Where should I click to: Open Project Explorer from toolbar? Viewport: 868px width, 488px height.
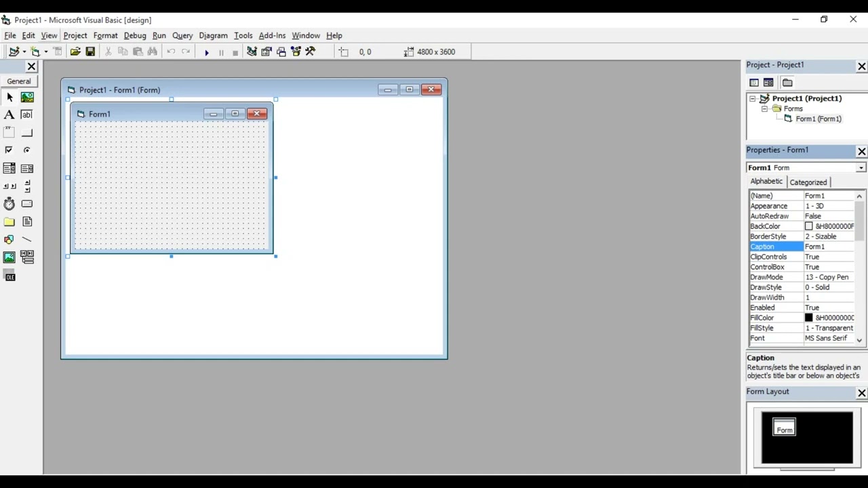point(252,52)
